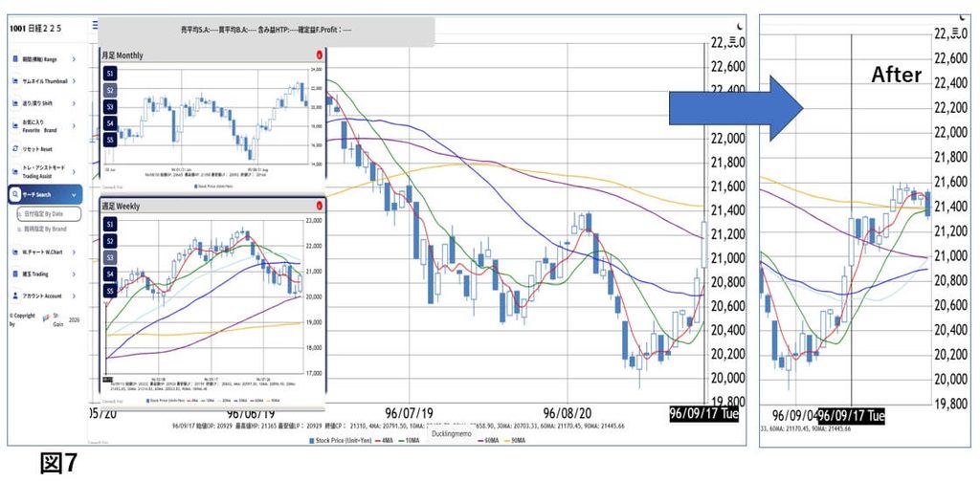Click the 20,000 price label on main axis
Viewport: 980px width, 482px height.
click(730, 378)
